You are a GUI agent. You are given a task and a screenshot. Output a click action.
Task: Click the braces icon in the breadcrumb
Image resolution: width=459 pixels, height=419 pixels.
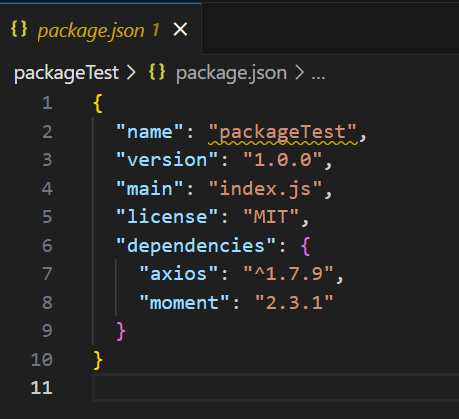[x=157, y=72]
